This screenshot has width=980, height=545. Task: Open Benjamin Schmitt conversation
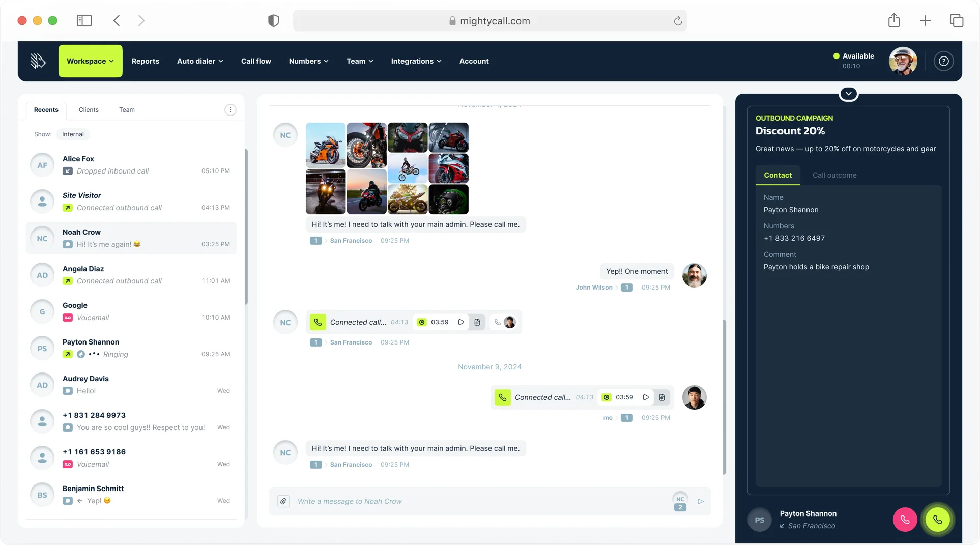[131, 495]
